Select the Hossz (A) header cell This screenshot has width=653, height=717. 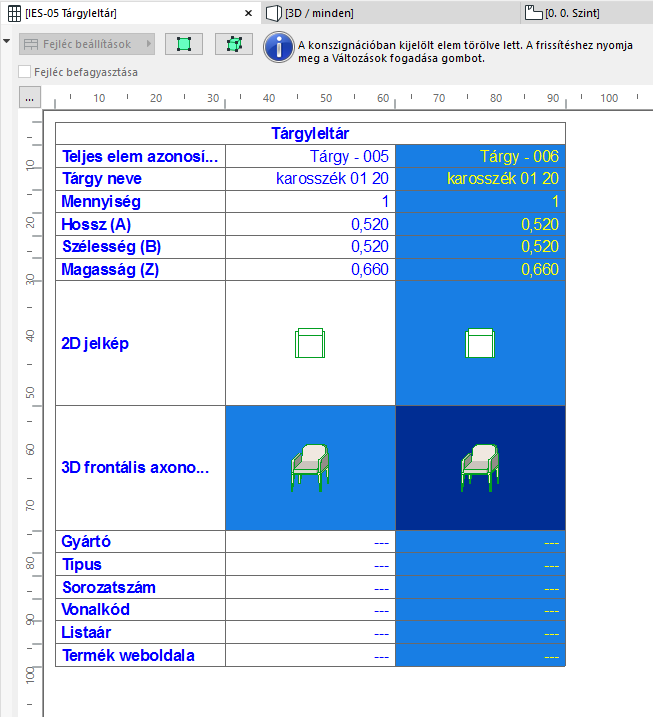pos(140,224)
